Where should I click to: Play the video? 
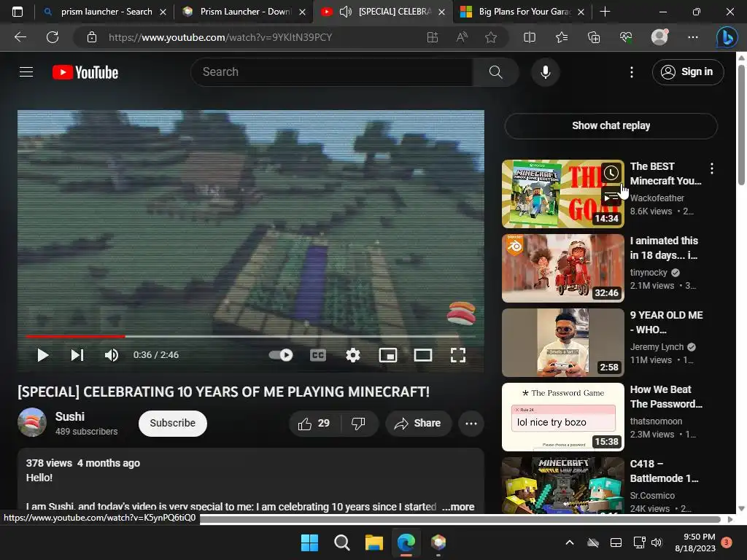(x=43, y=355)
